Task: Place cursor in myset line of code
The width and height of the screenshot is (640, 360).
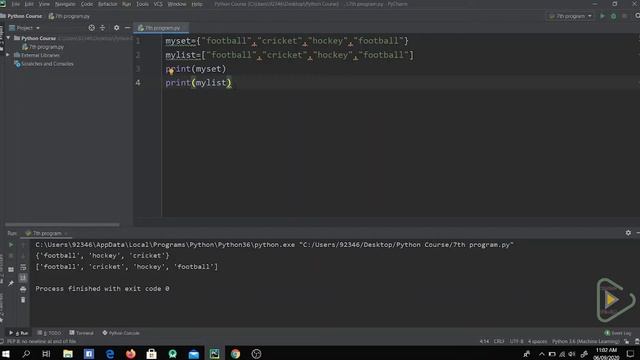Action: click(x=287, y=41)
